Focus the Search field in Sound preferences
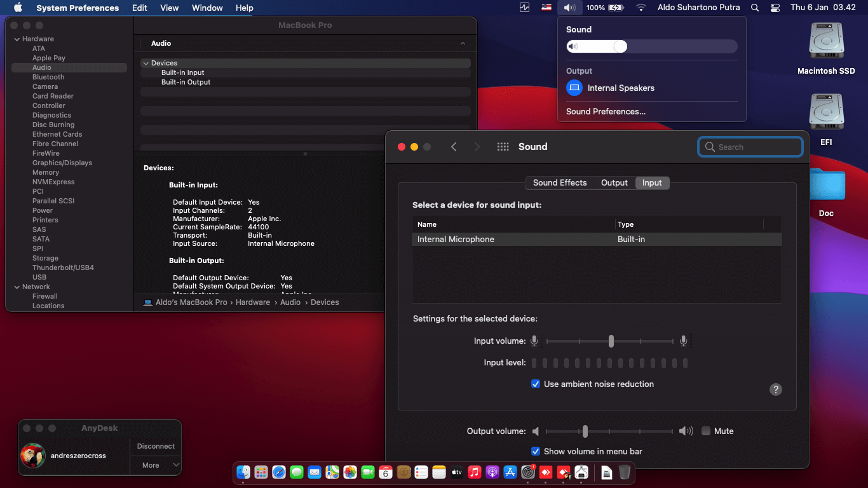The image size is (868, 488). click(750, 147)
